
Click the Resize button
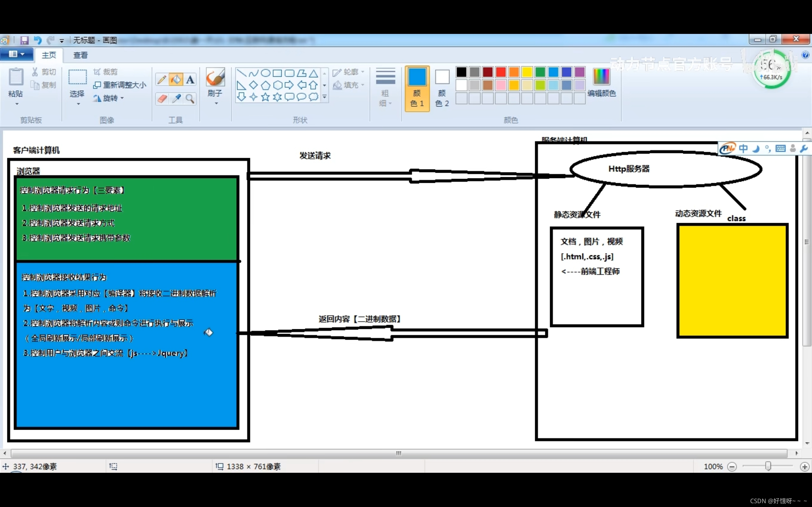pyautogui.click(x=120, y=85)
